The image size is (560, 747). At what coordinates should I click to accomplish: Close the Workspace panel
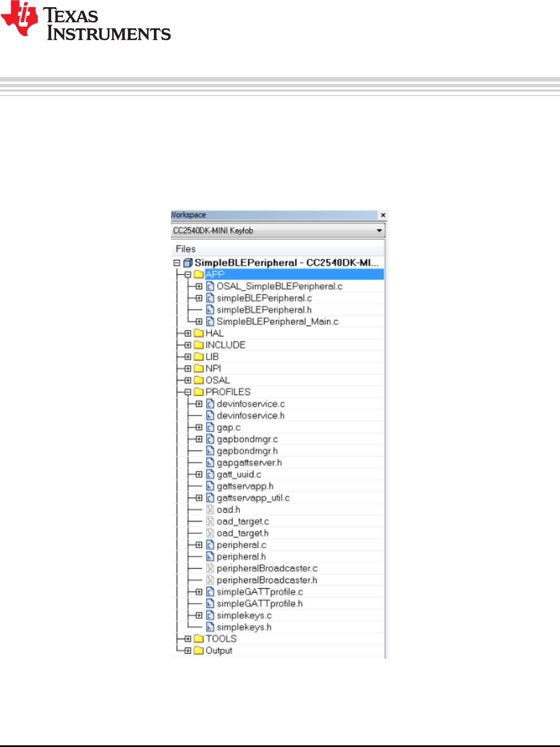383,215
